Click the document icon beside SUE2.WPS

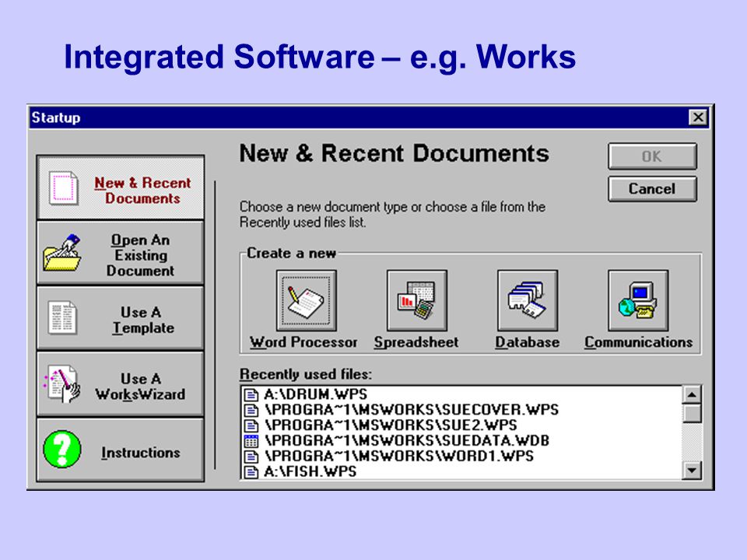(251, 425)
